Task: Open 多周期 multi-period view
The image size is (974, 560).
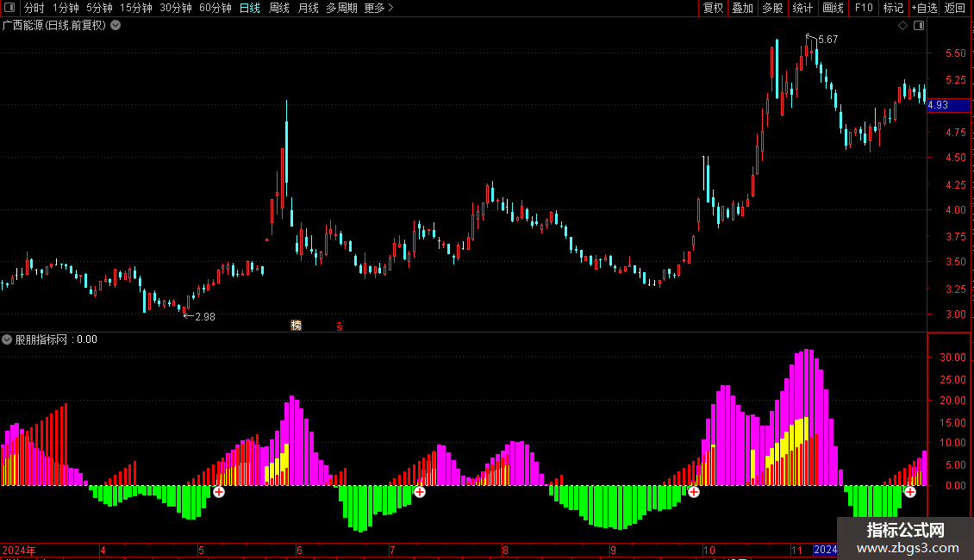Action: 341,8
